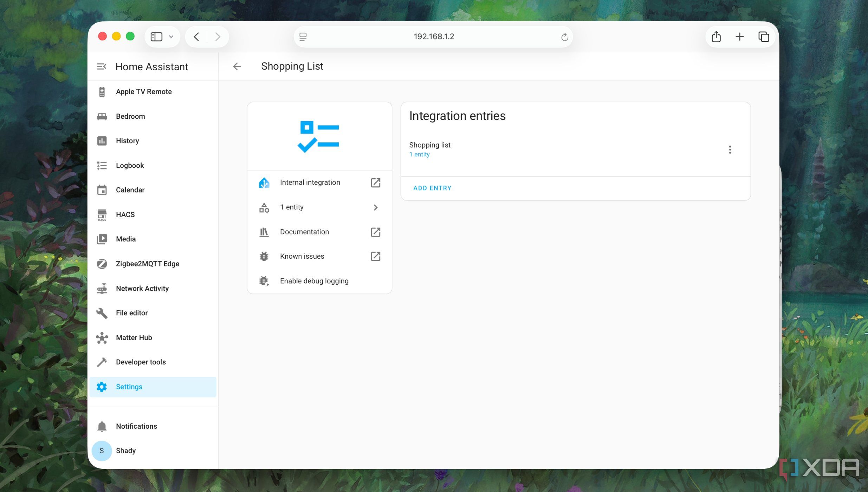Click the HACS store icon
The image size is (868, 492).
tap(102, 215)
